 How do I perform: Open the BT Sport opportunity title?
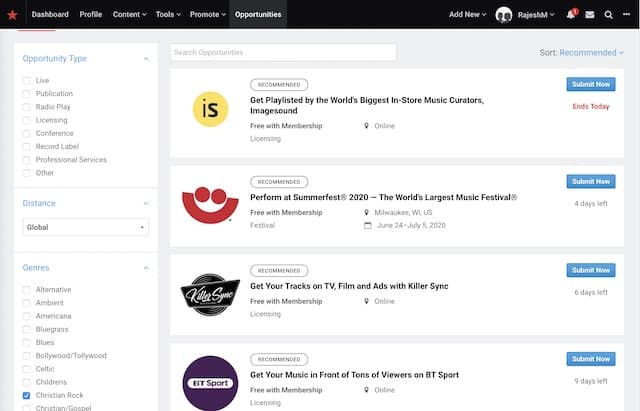(x=354, y=375)
